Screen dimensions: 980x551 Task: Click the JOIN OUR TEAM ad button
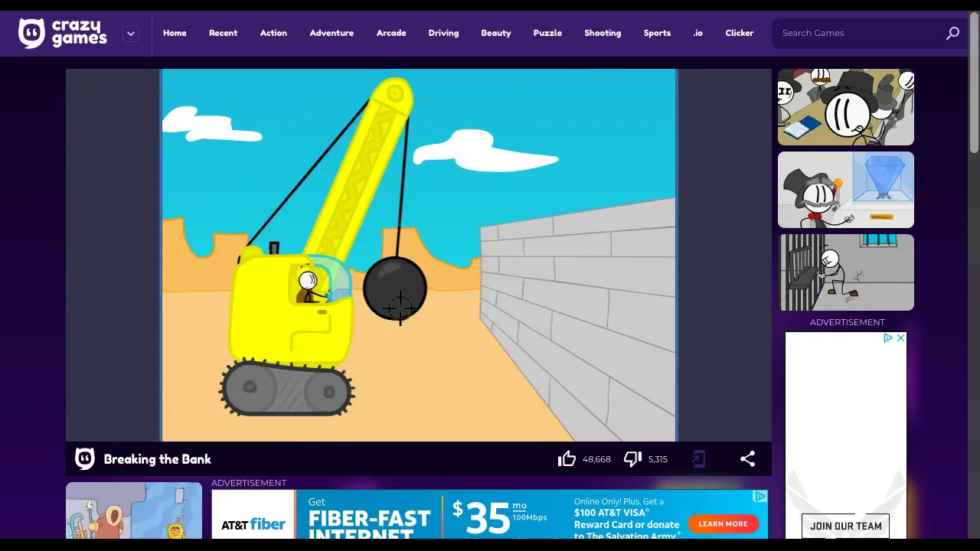[846, 526]
